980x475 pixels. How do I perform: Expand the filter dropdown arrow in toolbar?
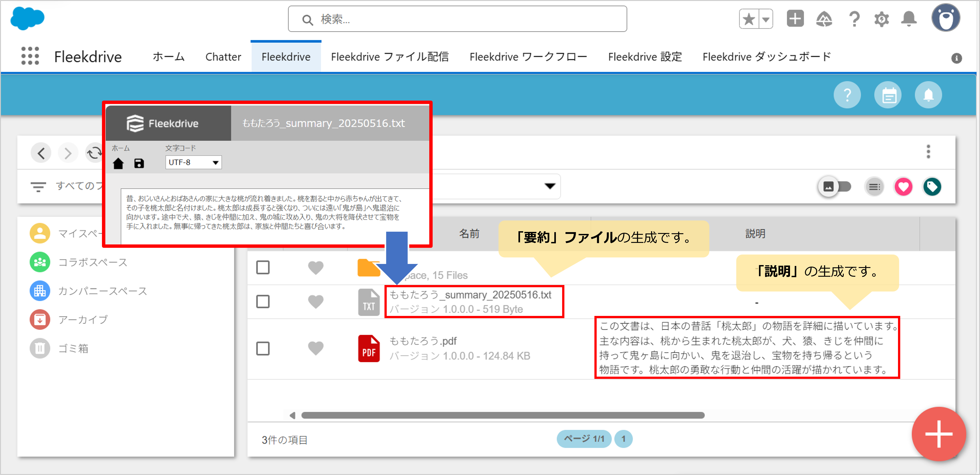tap(550, 186)
